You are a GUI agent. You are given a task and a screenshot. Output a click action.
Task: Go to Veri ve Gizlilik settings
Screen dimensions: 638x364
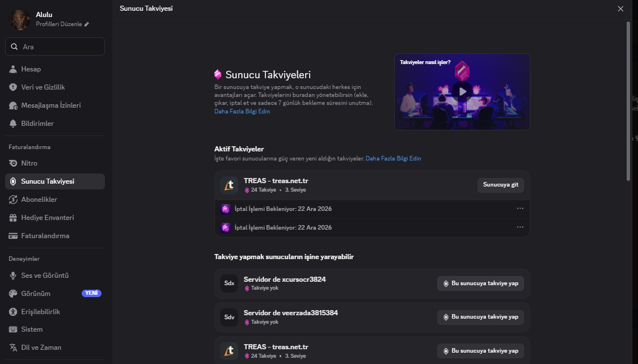tap(55, 87)
